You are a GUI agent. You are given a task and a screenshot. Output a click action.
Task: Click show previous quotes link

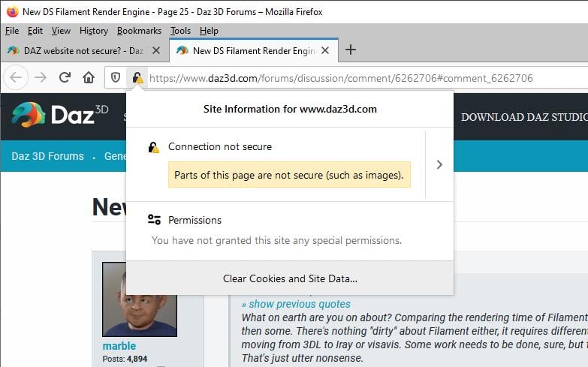point(296,304)
